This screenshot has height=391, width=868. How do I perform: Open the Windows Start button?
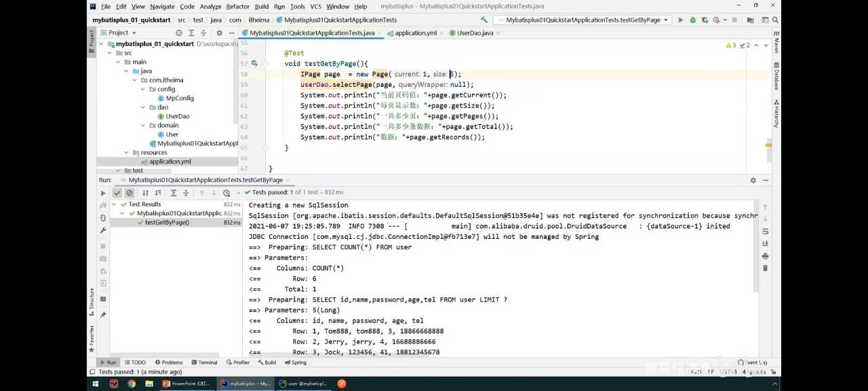click(x=96, y=384)
